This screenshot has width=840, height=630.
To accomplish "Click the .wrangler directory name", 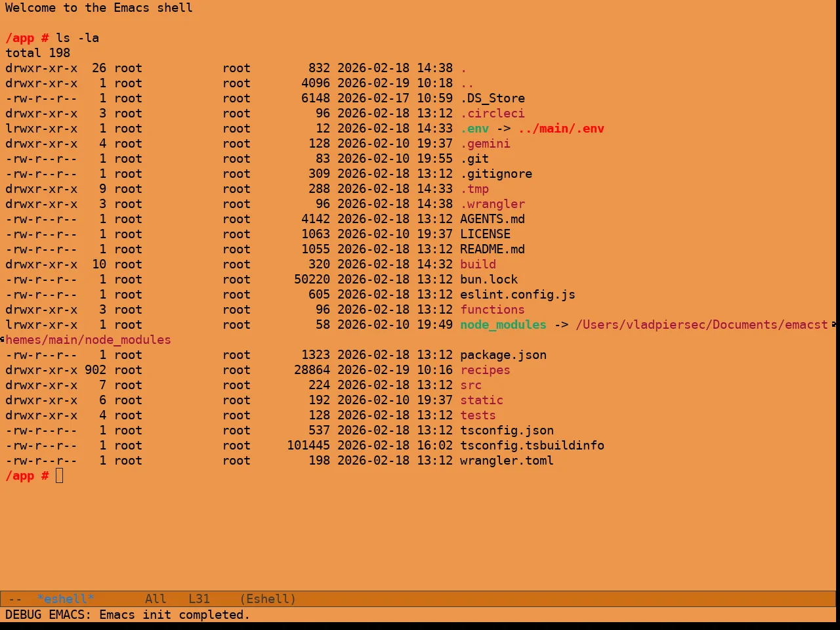I will (x=493, y=204).
